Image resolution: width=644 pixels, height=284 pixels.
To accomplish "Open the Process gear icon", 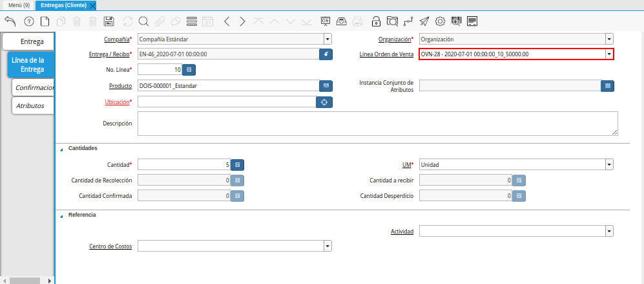I will (441, 21).
